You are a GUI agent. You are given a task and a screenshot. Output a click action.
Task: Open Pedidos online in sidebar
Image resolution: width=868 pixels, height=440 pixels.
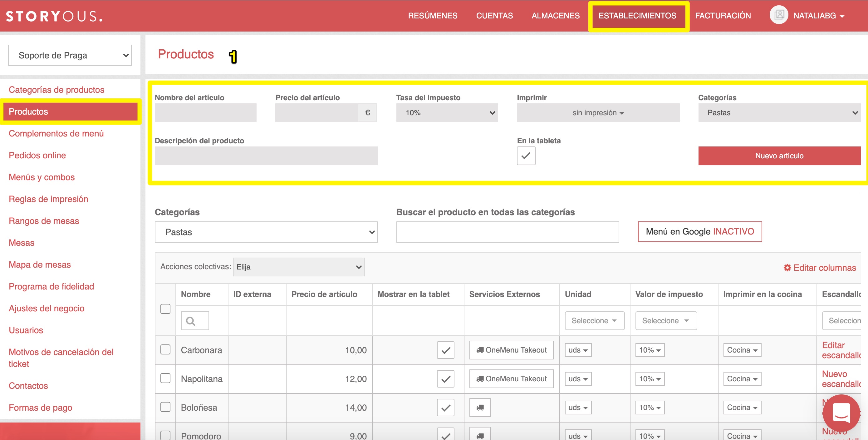tap(37, 156)
